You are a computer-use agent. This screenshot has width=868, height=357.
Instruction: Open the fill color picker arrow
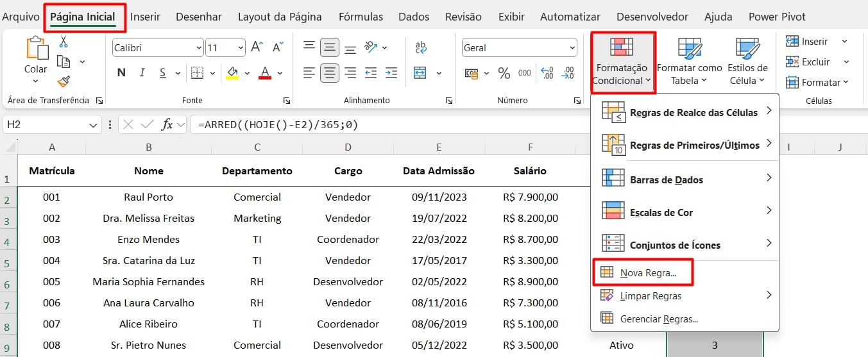coord(248,72)
